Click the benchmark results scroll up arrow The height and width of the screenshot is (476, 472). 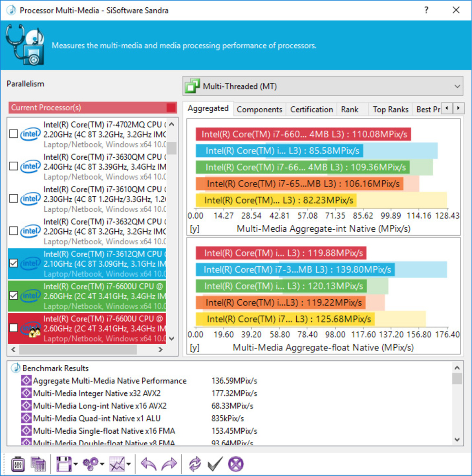tap(457, 368)
